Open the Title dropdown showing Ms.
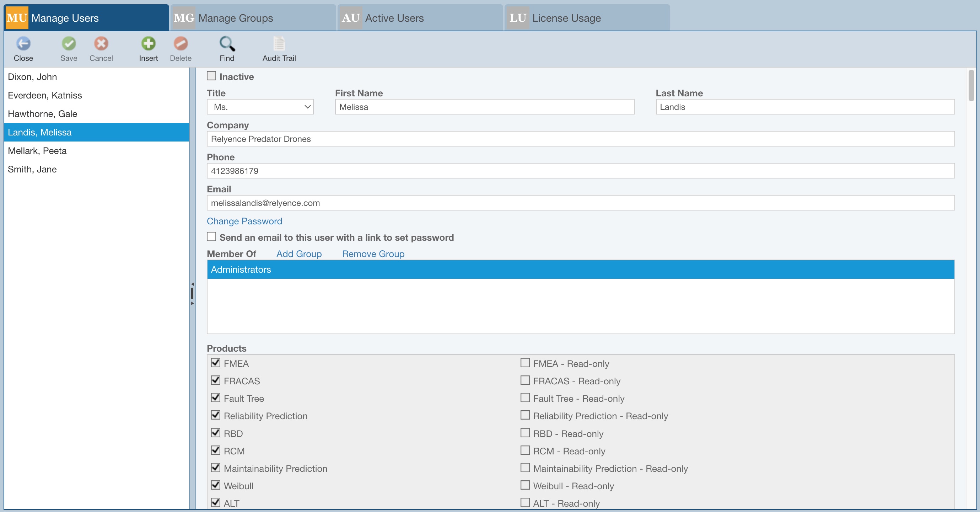The image size is (980, 512). [260, 107]
